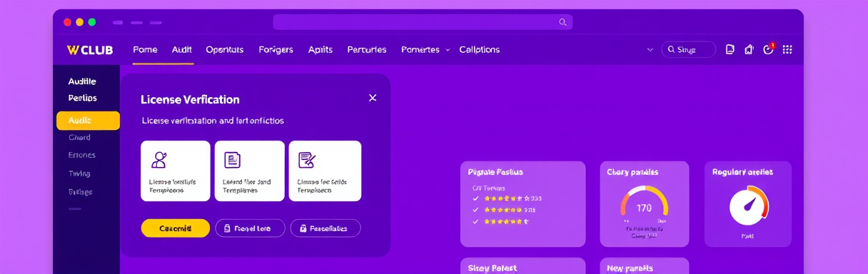Open the New panelts card

645,266
